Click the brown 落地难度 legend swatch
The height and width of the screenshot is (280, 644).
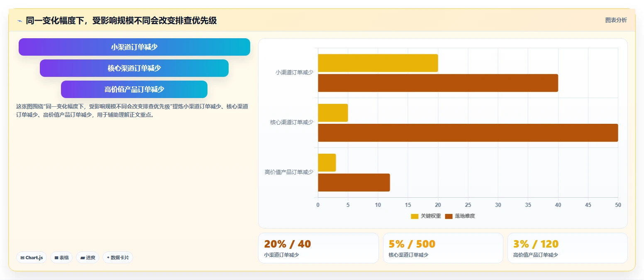[x=449, y=216]
